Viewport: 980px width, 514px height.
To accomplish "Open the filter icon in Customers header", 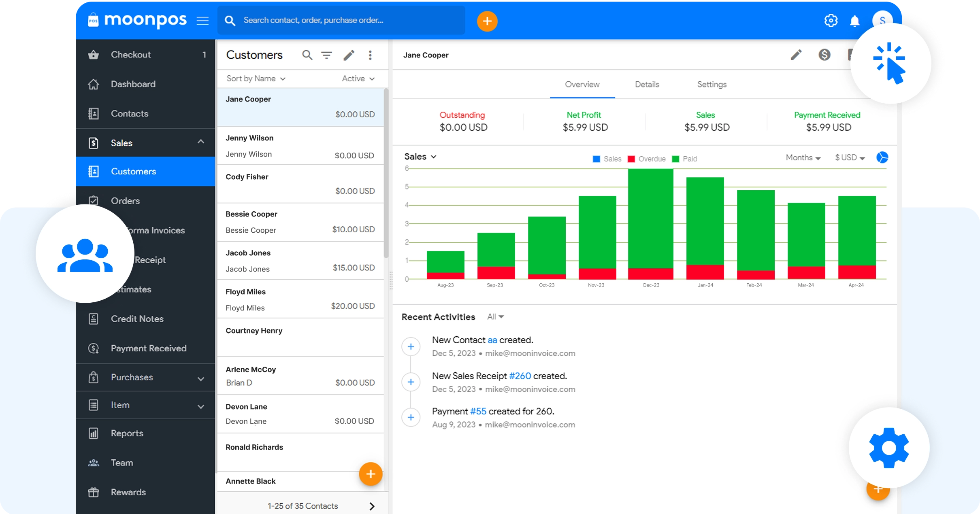I will click(327, 55).
